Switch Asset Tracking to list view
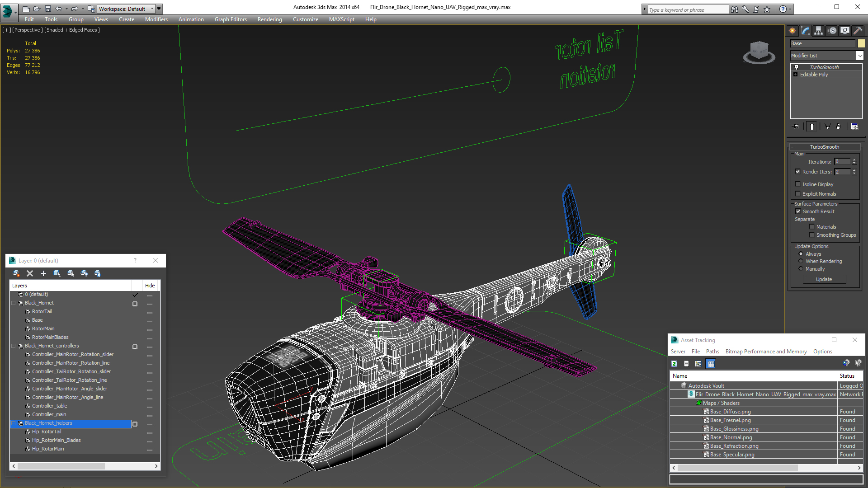 (686, 364)
